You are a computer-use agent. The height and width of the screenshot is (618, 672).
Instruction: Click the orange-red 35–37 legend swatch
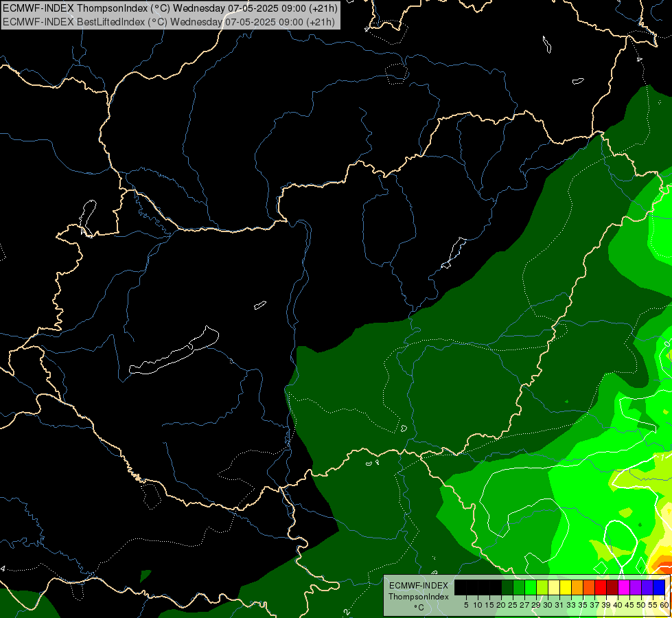pyautogui.click(x=589, y=587)
